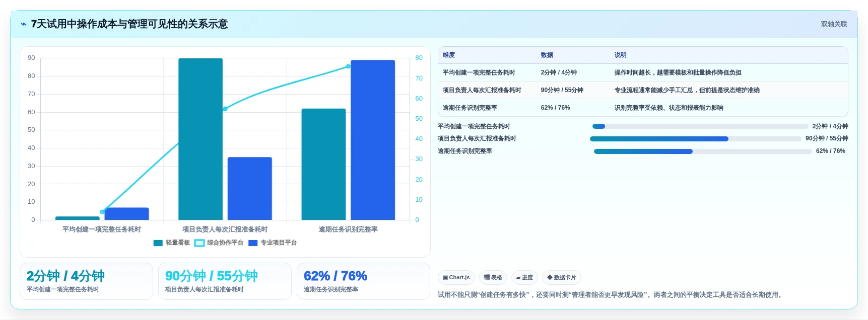Click the 项目负责人每次汇报准备耗时 progress bar
Image resolution: width=868 pixels, height=320 pixels.
696,139
